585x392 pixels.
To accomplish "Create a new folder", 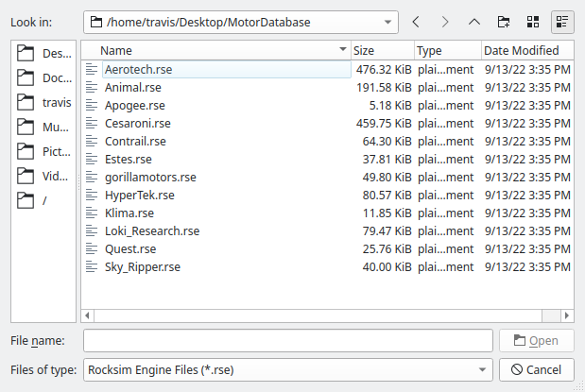I will 504,21.
